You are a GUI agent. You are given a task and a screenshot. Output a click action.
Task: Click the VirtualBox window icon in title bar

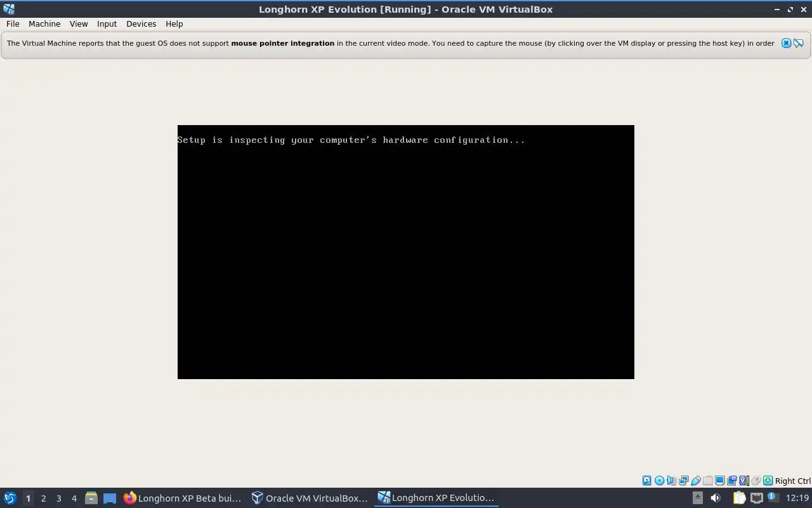coord(9,9)
